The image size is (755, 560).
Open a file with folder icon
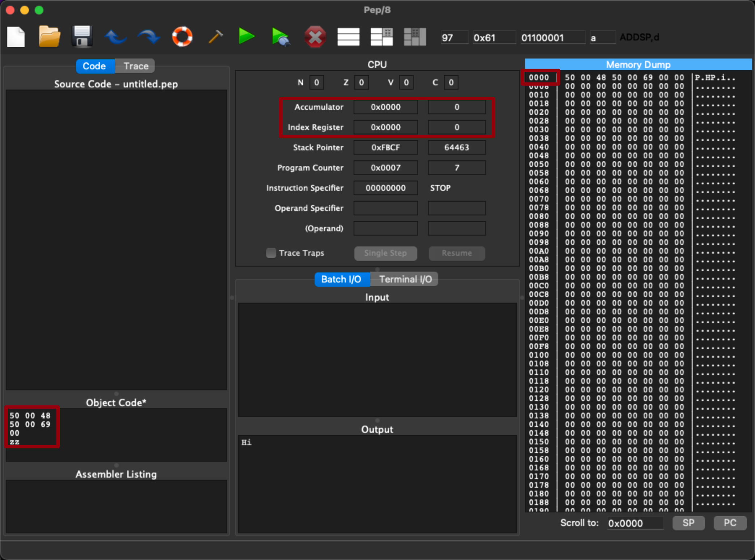(49, 37)
